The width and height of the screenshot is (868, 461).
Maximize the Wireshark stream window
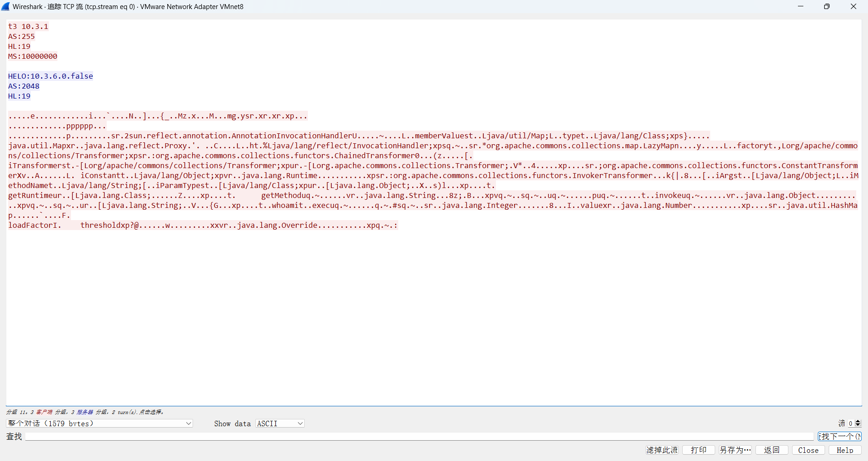pos(827,6)
